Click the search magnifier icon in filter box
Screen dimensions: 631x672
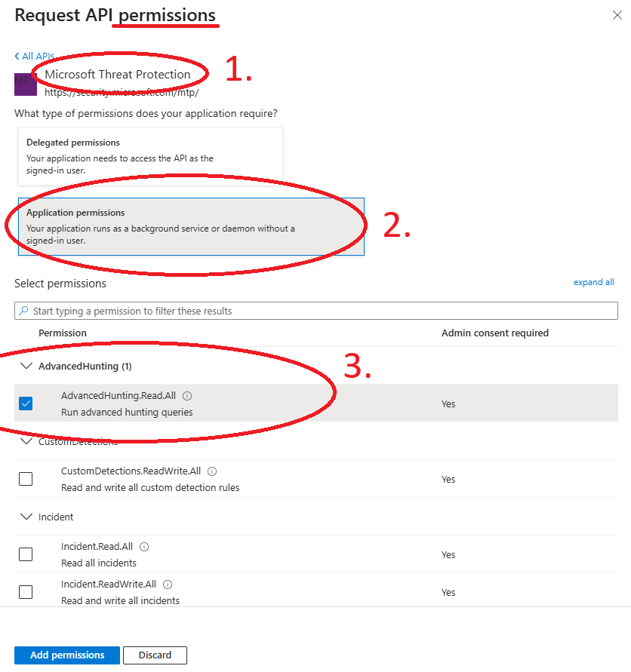coord(24,311)
